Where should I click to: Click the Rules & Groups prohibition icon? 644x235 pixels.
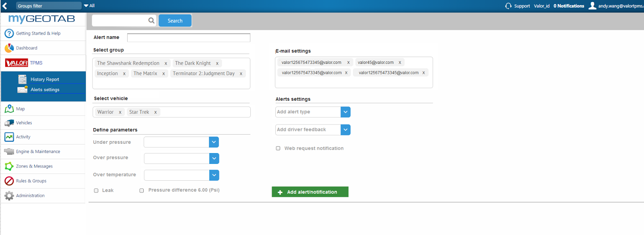(9, 181)
